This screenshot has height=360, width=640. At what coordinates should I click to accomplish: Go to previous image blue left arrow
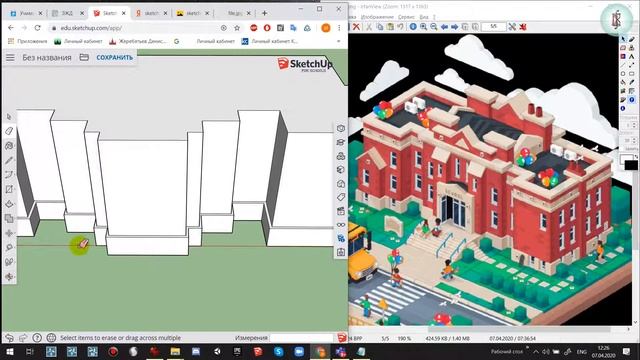444,27
